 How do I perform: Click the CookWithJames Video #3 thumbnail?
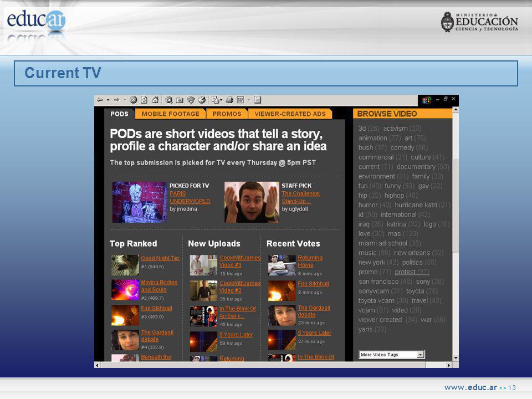tap(203, 265)
